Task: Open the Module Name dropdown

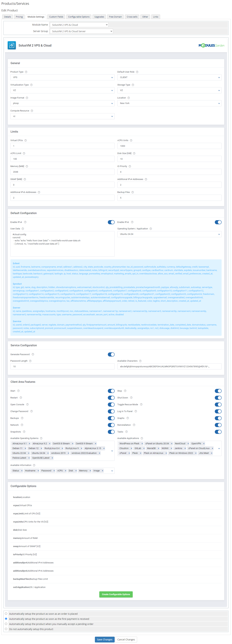Action: click(79, 25)
